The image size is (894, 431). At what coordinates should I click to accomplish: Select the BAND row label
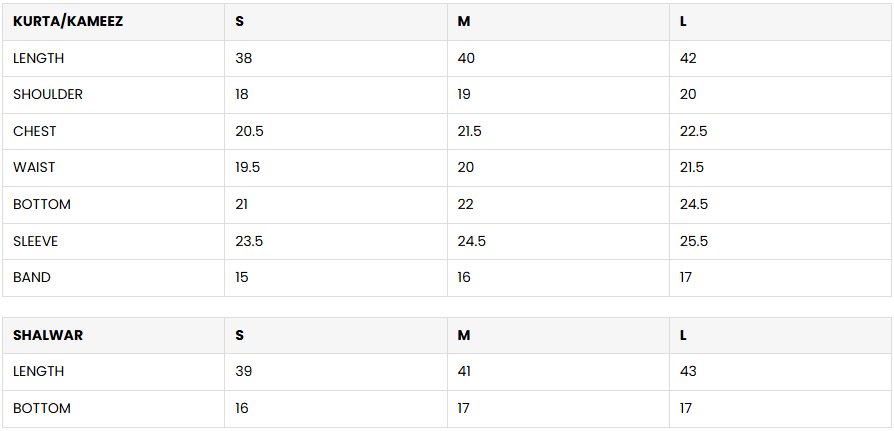click(x=32, y=277)
